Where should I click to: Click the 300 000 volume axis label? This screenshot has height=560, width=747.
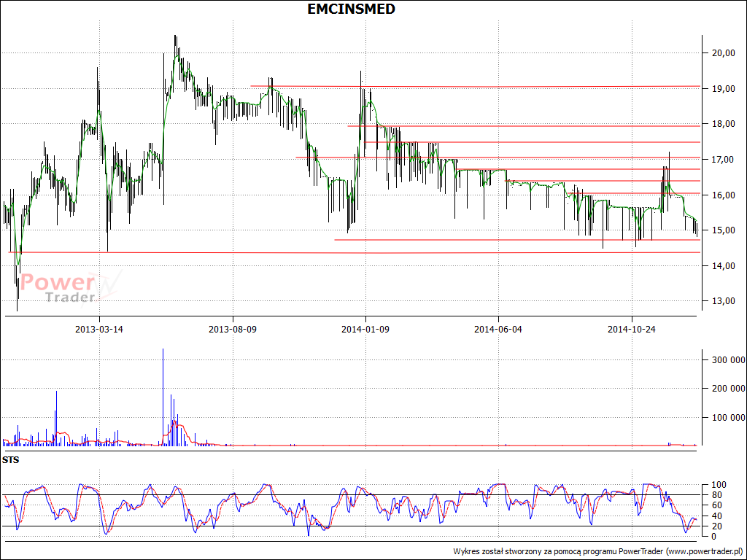(x=729, y=360)
